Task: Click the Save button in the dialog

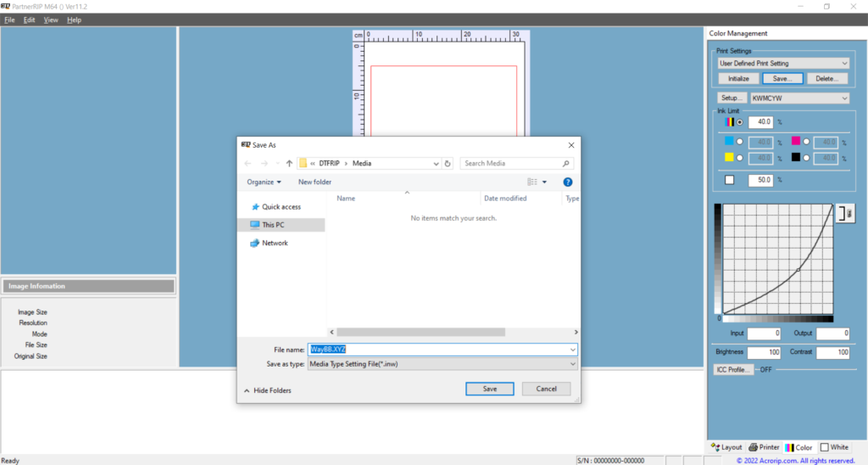Action: (x=490, y=389)
